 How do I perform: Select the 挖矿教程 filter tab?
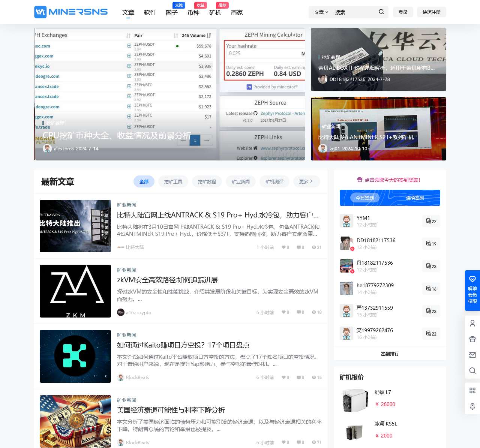pos(207,181)
